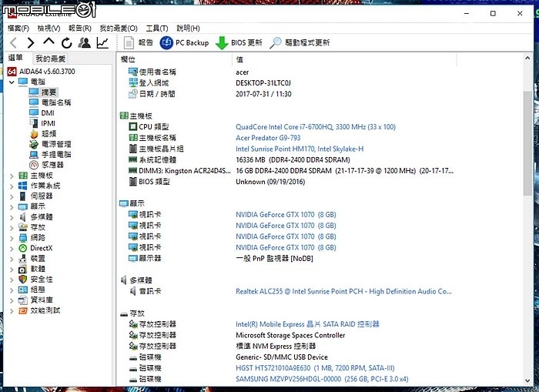Screen dimensions: 539x392
Task: Select the DIMM3: Kingston ACR24D4S row
Action: (290, 171)
